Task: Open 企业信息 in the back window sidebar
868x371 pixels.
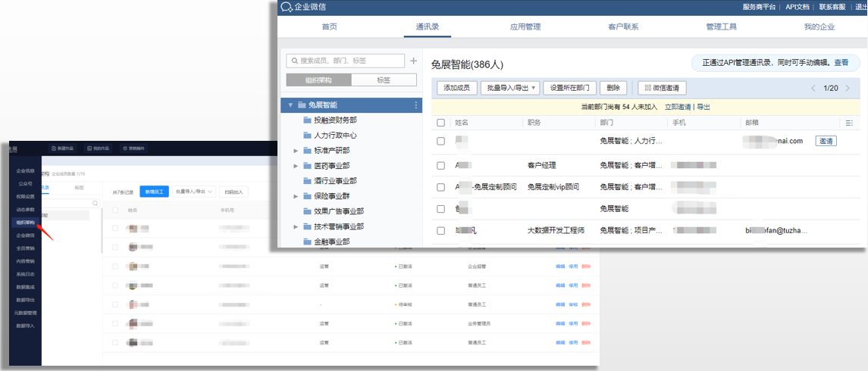Action: tap(26, 171)
